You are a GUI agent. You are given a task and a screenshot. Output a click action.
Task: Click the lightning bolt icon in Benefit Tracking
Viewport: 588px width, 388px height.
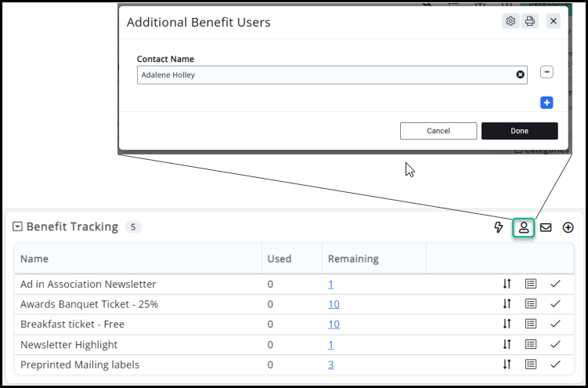[499, 227]
